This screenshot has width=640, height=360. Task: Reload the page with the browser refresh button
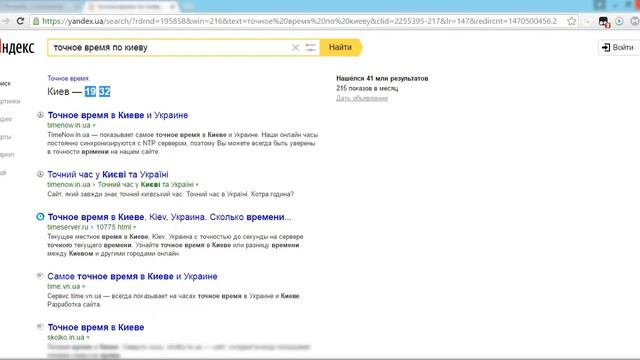tap(20, 21)
